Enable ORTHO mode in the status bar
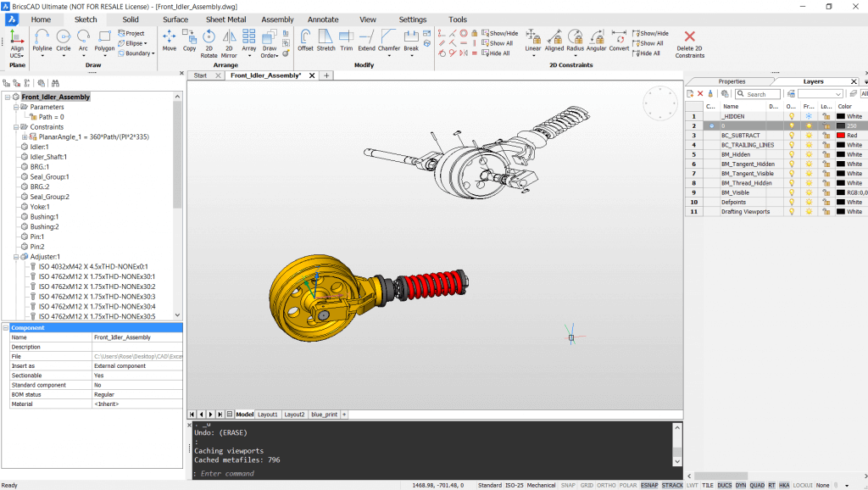Image resolution: width=868 pixels, height=490 pixels. click(606, 485)
